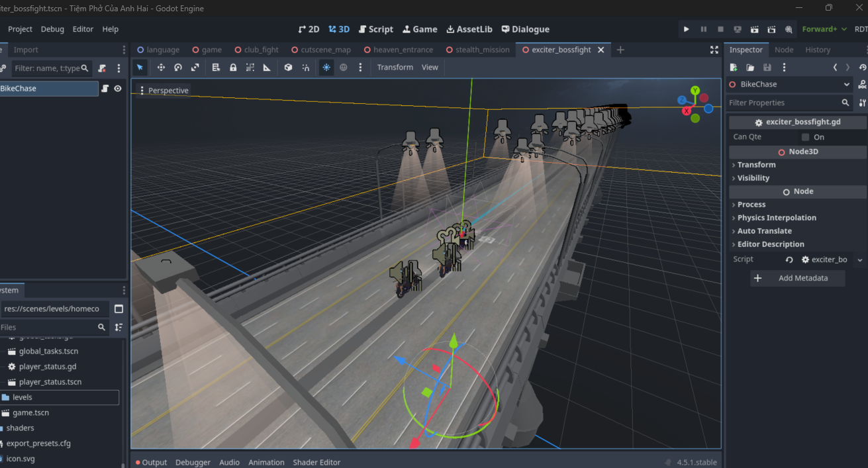868x468 pixels.
Task: Enable the Can Qte checkbox
Action: (x=805, y=137)
